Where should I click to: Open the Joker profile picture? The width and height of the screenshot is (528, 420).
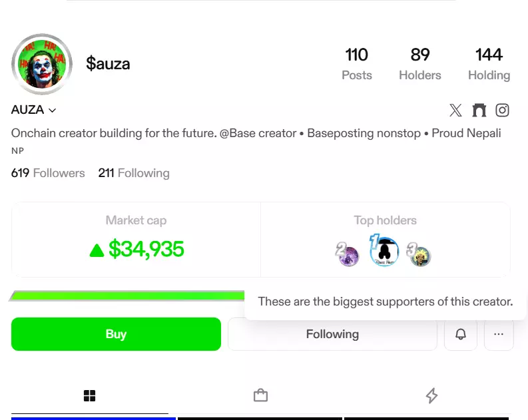pyautogui.click(x=42, y=64)
